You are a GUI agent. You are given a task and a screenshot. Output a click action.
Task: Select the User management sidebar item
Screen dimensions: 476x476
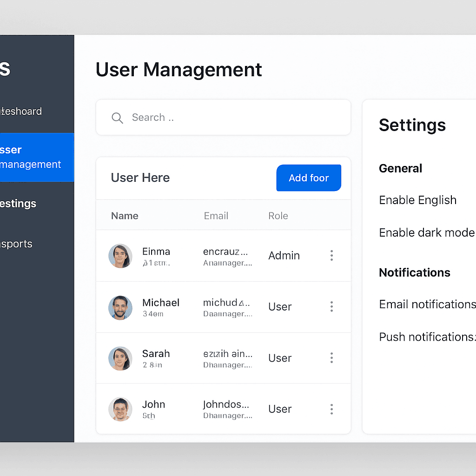tap(37, 157)
